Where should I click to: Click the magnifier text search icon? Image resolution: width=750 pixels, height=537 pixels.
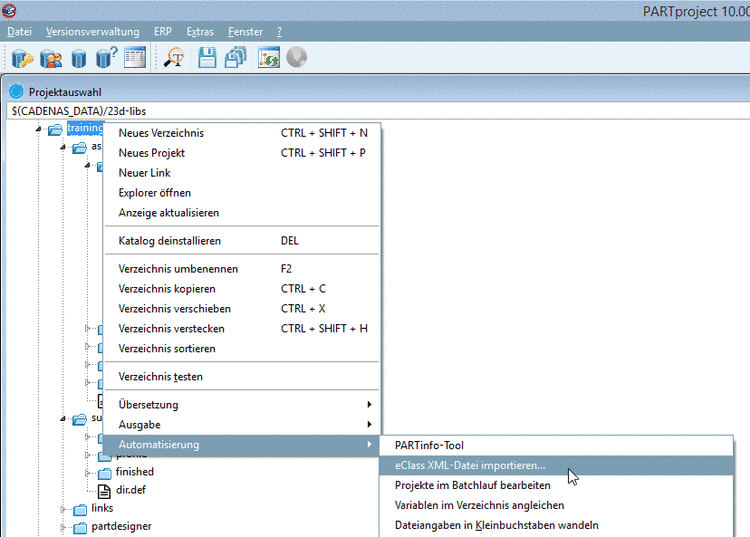pyautogui.click(x=174, y=58)
